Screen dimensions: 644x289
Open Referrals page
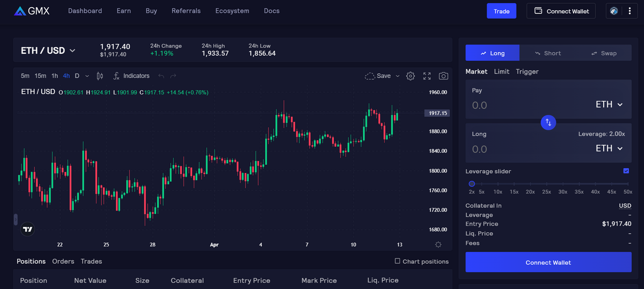[x=186, y=11]
